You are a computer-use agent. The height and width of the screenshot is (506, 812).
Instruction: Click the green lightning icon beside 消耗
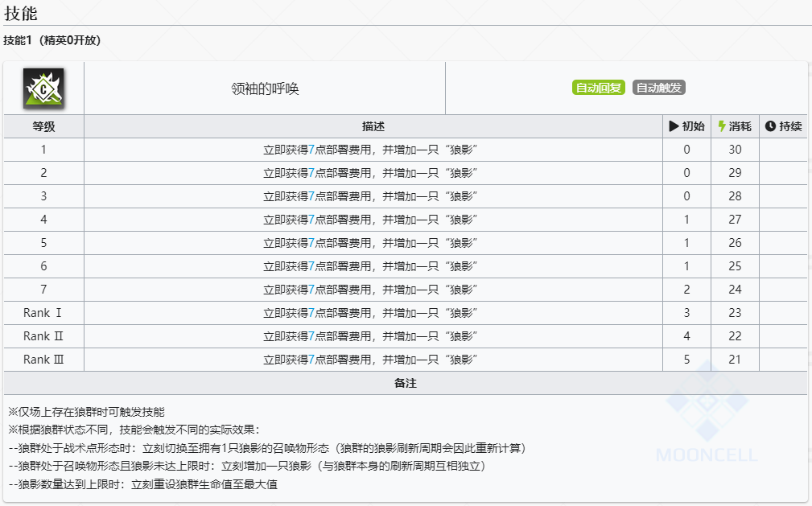click(722, 126)
